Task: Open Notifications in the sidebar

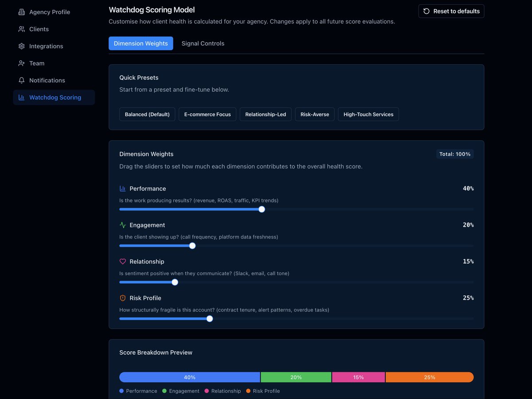Action: (54, 80)
